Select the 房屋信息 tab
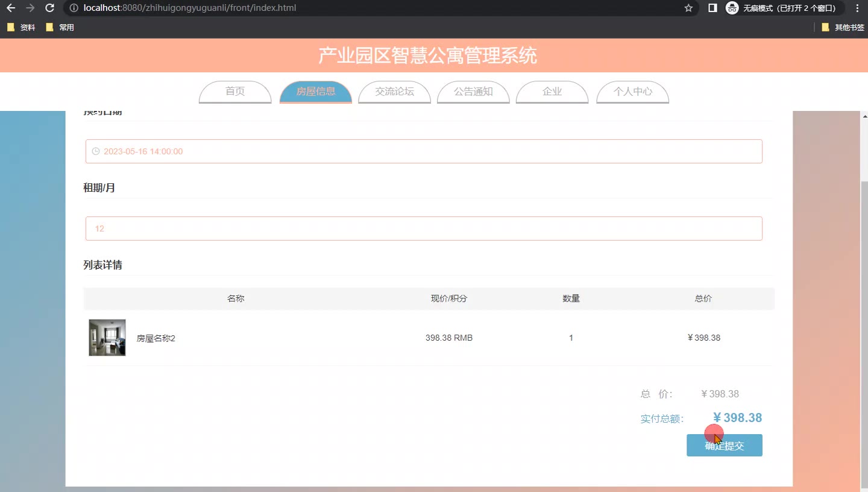This screenshot has width=868, height=492. [315, 92]
